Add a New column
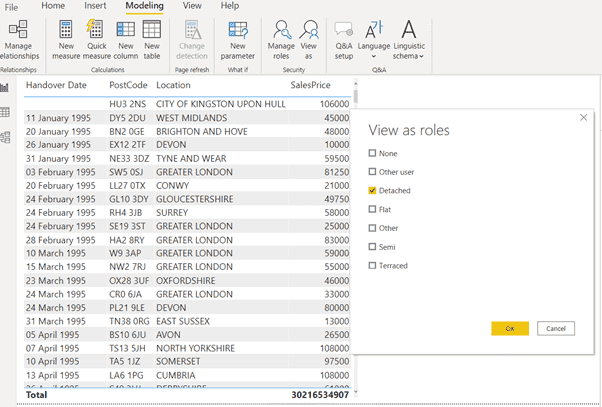602x407 pixels. point(126,40)
